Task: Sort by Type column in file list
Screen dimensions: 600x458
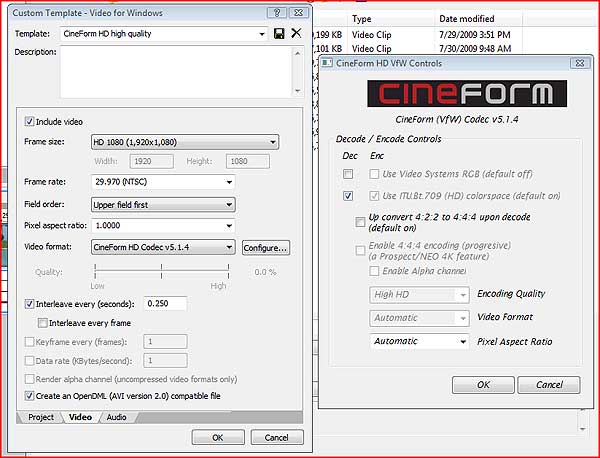Action: (392, 19)
